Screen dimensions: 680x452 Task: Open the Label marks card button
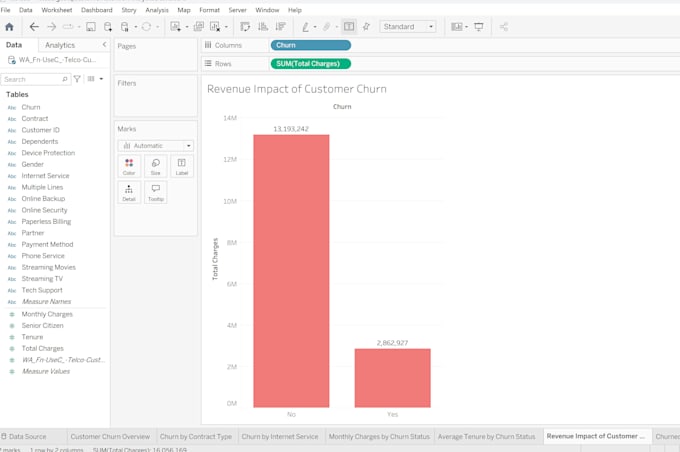[x=182, y=167]
